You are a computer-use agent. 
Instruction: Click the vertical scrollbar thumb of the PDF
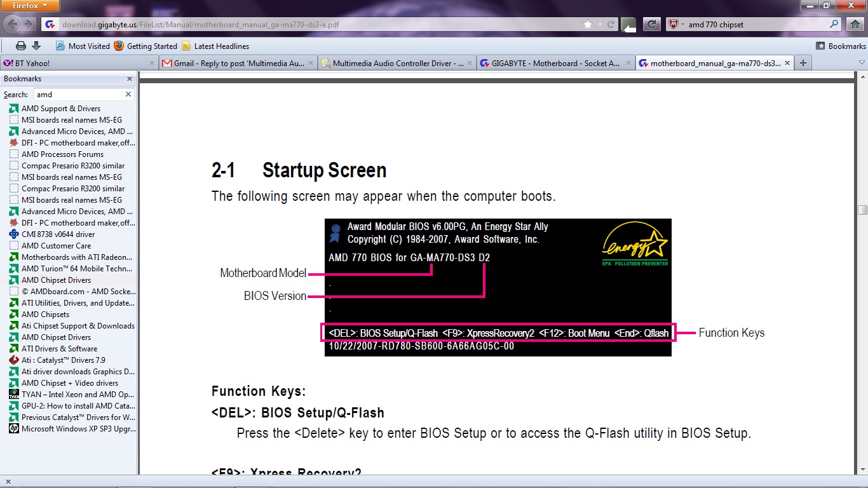click(862, 210)
